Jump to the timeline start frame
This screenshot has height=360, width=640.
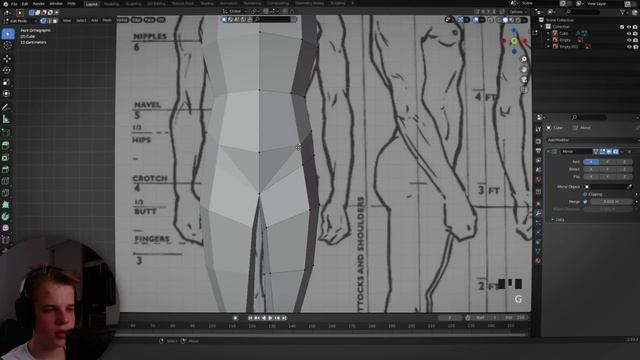pos(250,318)
